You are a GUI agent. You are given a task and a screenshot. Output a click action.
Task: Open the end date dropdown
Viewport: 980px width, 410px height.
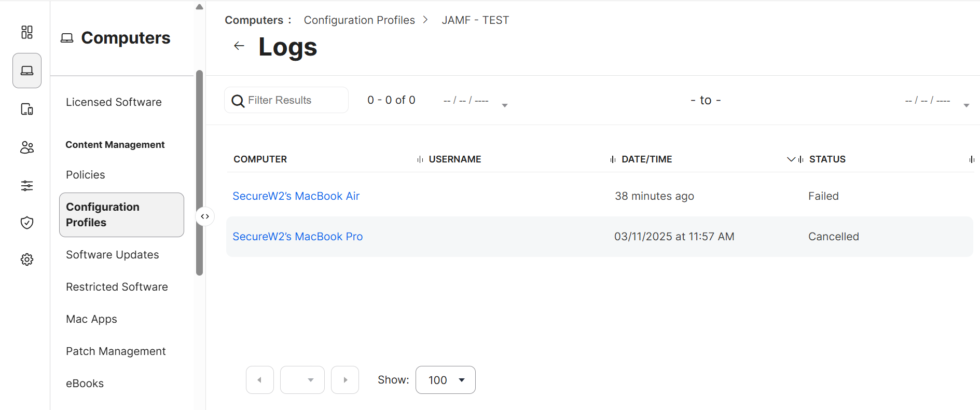(966, 105)
